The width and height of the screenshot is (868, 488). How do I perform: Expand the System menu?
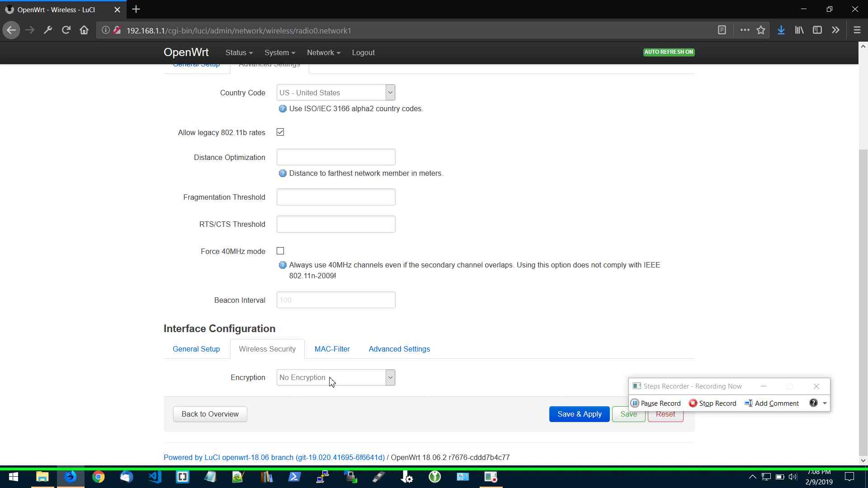click(280, 52)
